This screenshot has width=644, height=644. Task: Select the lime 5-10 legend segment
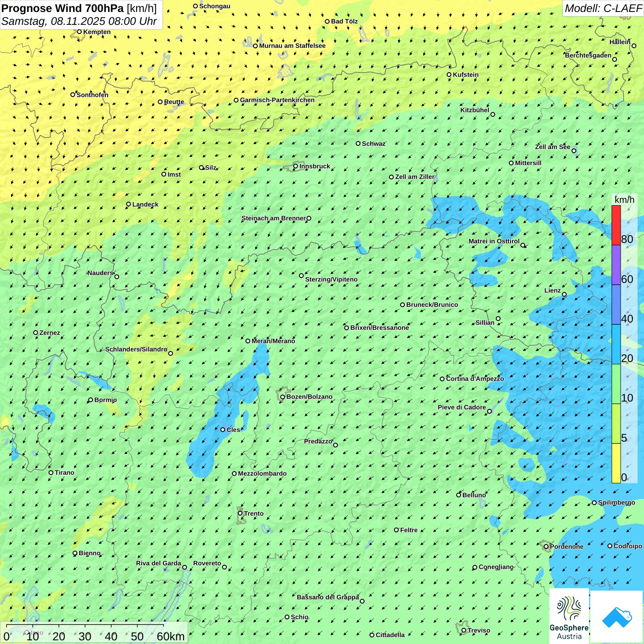[616, 424]
